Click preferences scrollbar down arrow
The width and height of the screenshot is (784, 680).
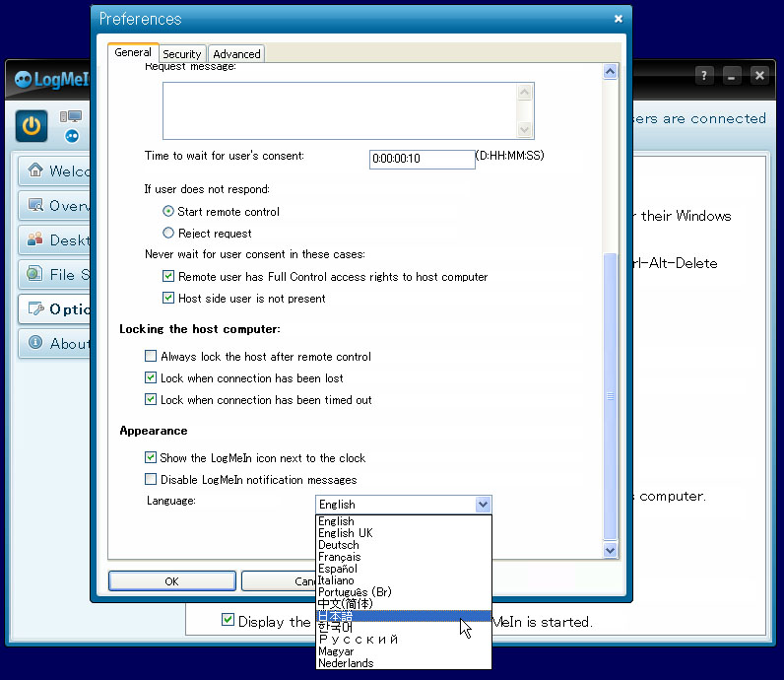click(610, 550)
